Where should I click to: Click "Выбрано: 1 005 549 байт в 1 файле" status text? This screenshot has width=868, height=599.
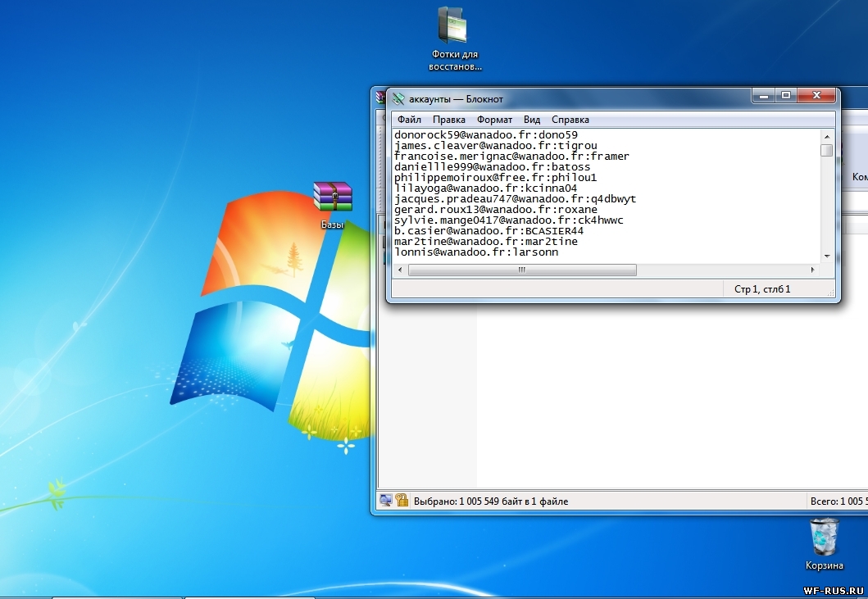(491, 501)
